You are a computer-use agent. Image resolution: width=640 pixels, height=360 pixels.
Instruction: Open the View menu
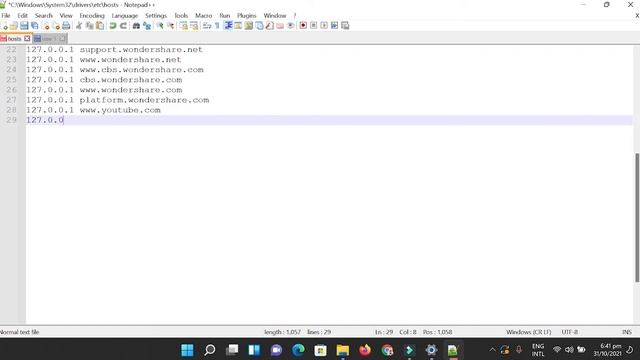(x=66, y=16)
